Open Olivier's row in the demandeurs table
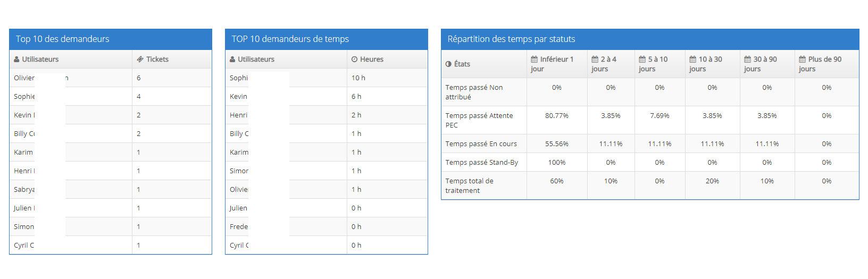The image size is (868, 279). 111,78
